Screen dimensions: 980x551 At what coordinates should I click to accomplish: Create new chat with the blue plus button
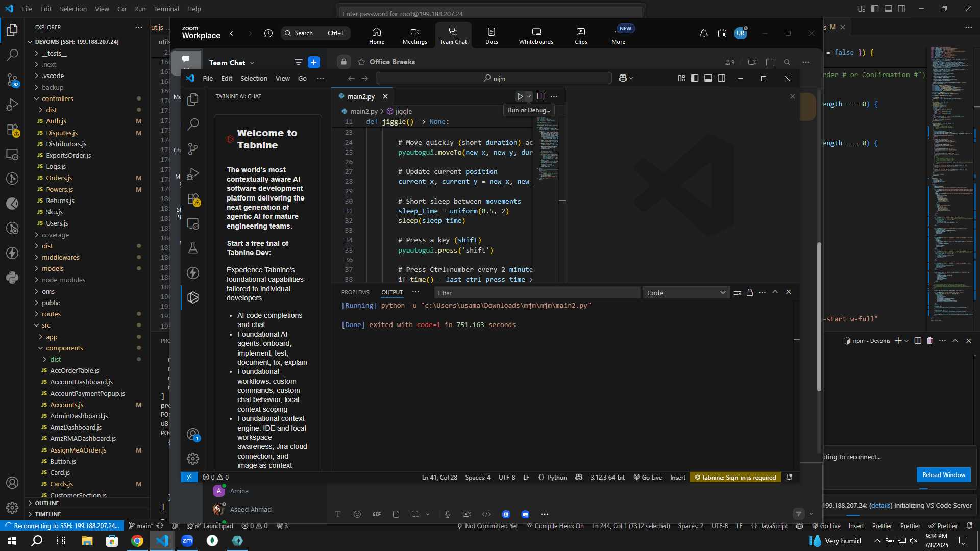[314, 62]
